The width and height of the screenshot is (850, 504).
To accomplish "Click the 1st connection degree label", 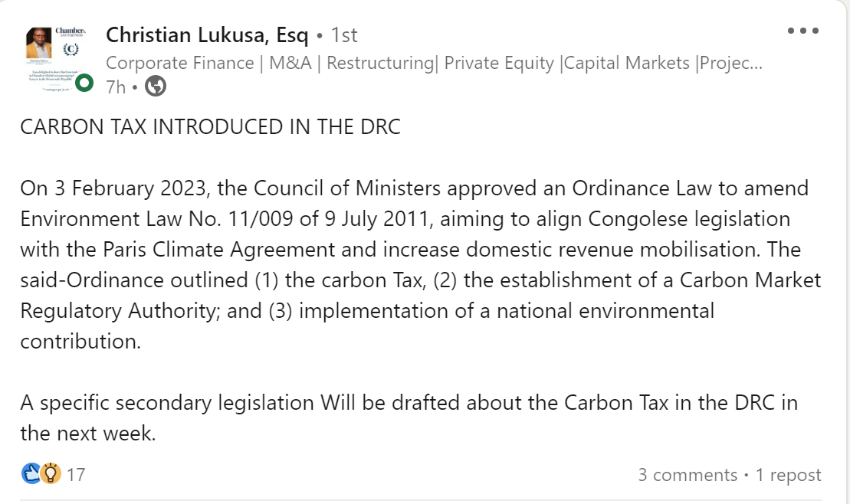I will [x=343, y=35].
